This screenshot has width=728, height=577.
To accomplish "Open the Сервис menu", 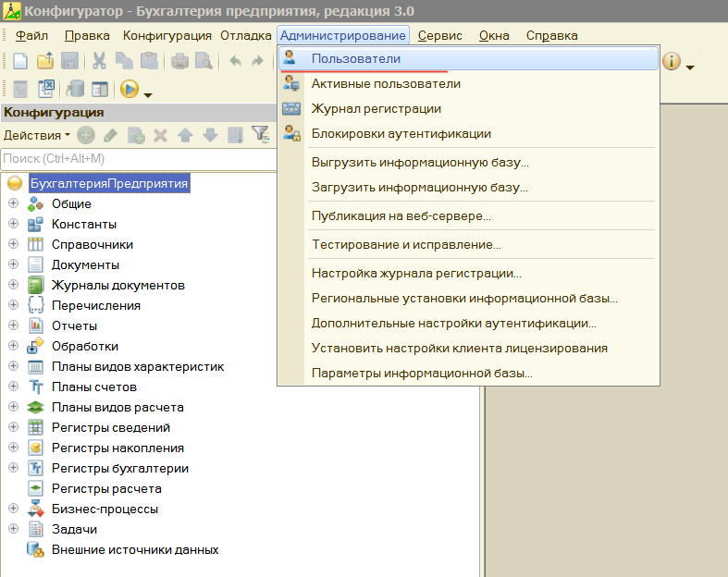I will pos(439,36).
